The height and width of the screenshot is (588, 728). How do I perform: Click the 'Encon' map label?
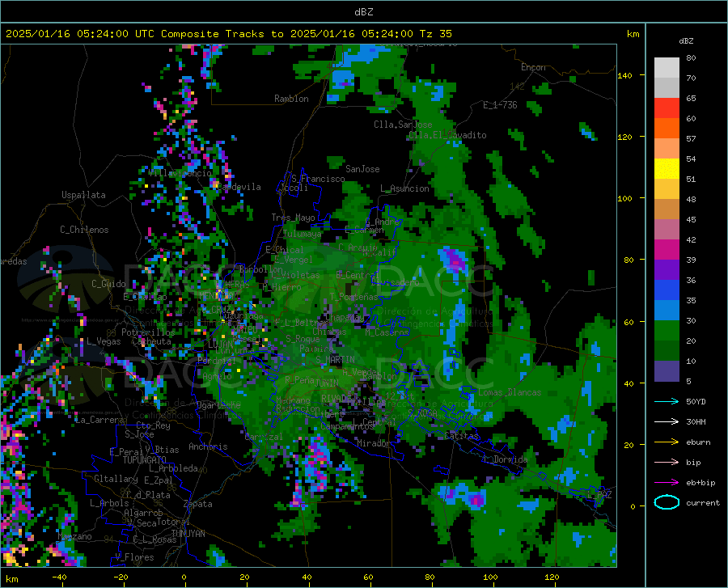pyautogui.click(x=533, y=67)
